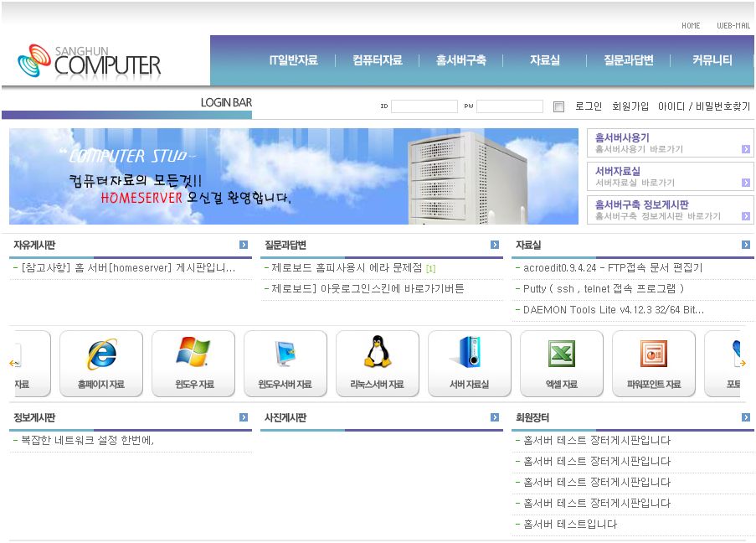Open the 홈서버구축 정보게시판 shortcut box
756x543 pixels.
click(670, 210)
